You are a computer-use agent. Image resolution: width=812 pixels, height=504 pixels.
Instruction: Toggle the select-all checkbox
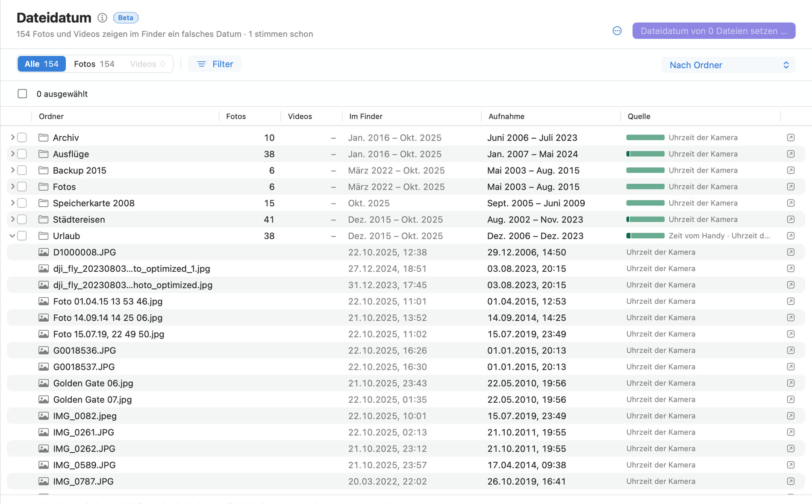(22, 94)
